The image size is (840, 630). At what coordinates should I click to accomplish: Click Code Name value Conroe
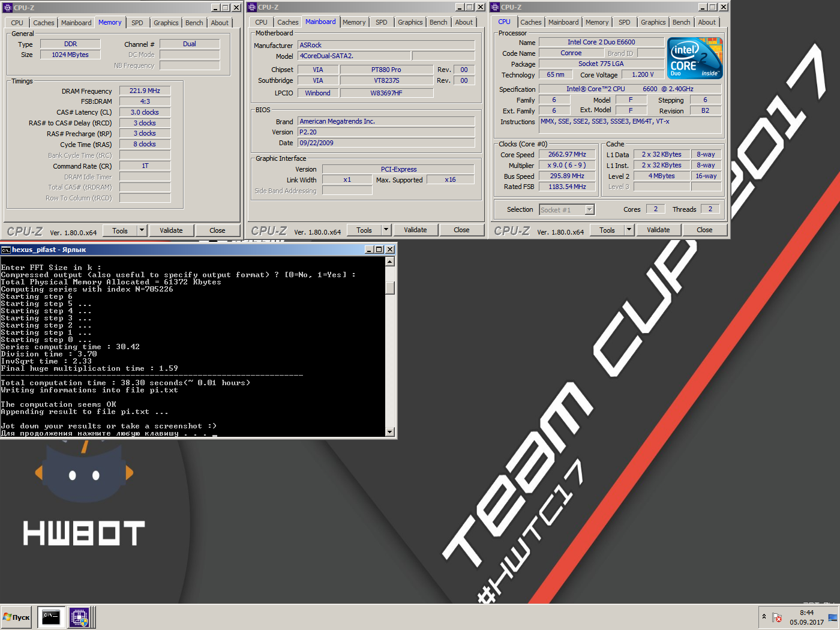pyautogui.click(x=571, y=53)
